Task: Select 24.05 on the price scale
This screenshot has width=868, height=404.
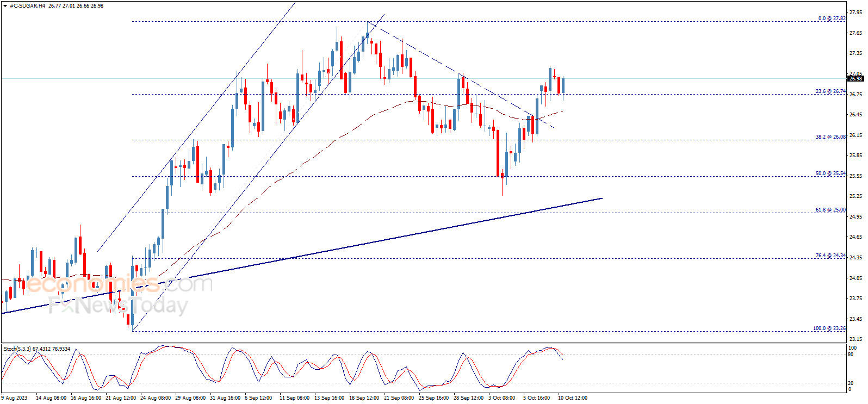Action: click(855, 278)
